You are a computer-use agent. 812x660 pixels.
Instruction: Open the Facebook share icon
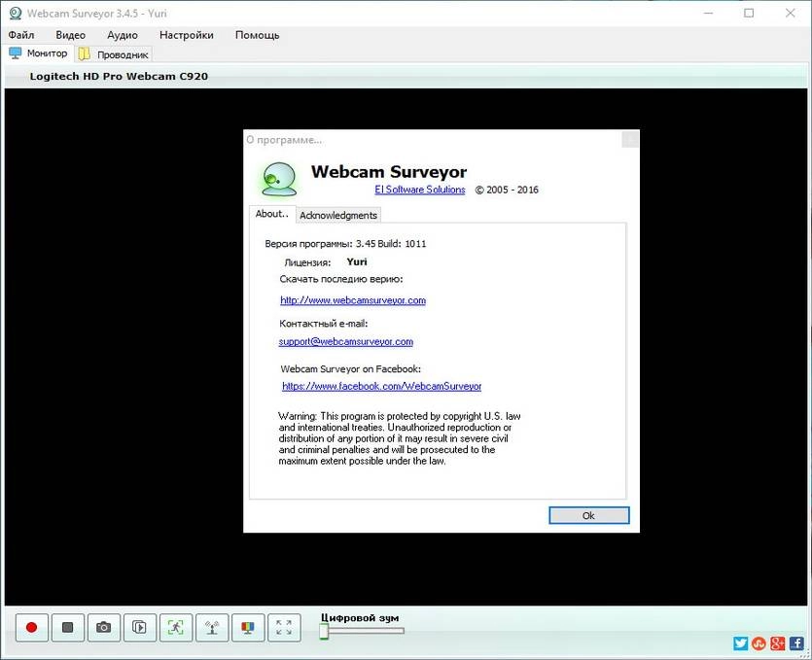[x=796, y=643]
